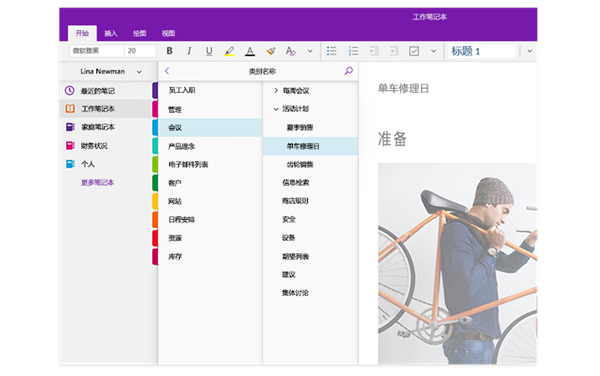Open the 会议 section
This screenshot has width=600, height=376.
point(210,128)
